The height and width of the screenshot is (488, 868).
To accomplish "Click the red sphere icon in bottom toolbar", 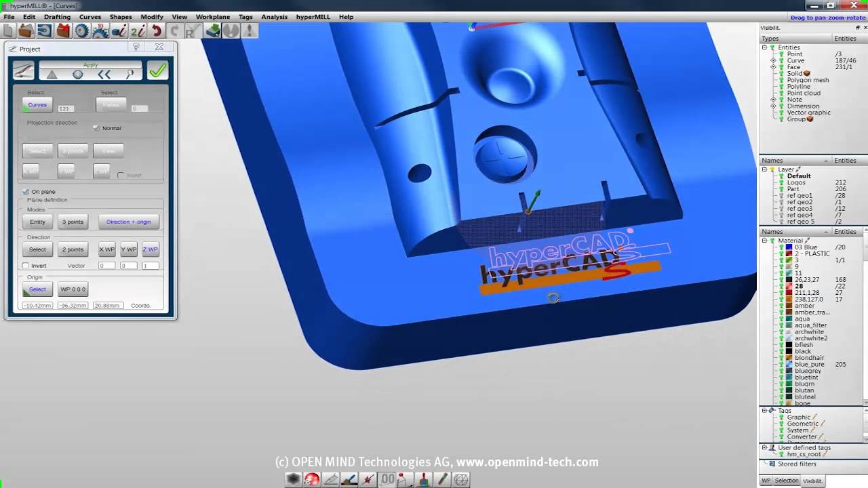I will 312,479.
